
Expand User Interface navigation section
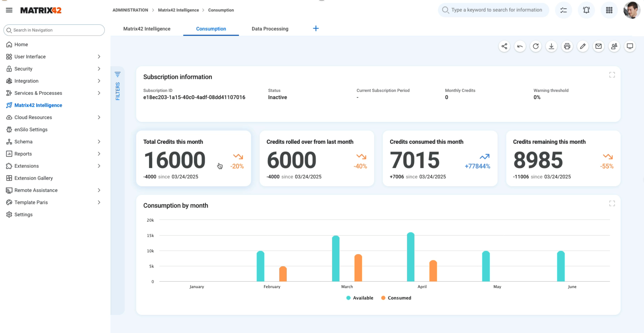pos(99,57)
